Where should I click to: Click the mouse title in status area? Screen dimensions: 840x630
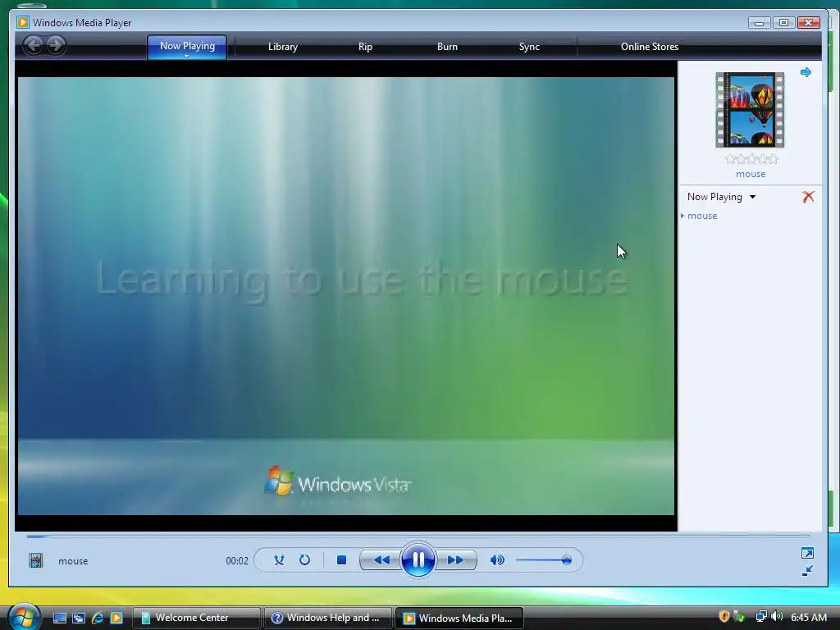pyautogui.click(x=73, y=561)
